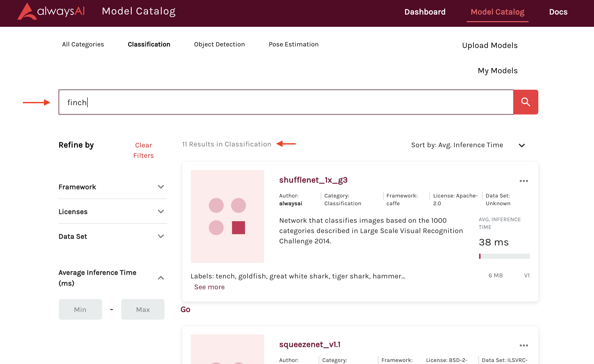Click the V1 version label
The image size is (594, 364).
pos(527,276)
